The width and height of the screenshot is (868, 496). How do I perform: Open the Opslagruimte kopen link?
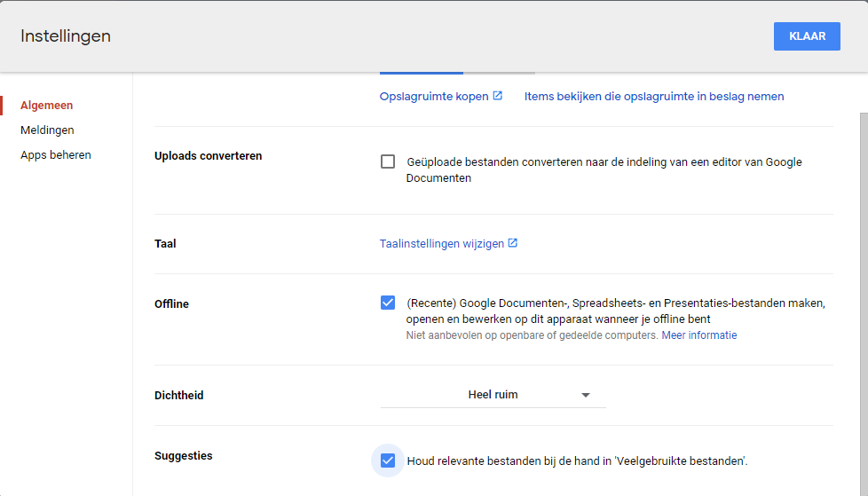point(434,97)
